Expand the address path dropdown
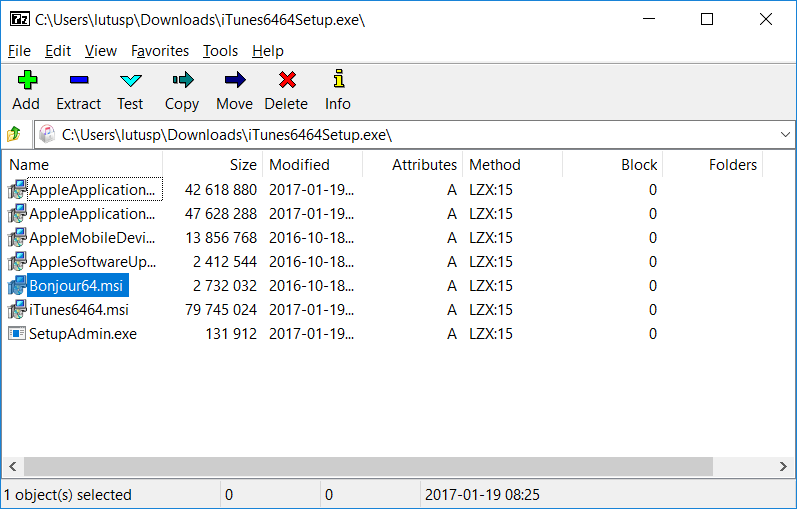The height and width of the screenshot is (509, 797). [x=784, y=134]
